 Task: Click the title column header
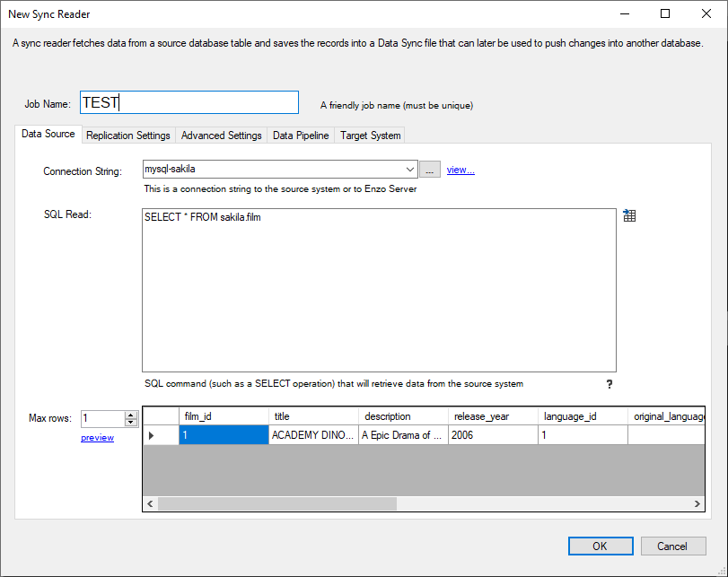(x=313, y=416)
